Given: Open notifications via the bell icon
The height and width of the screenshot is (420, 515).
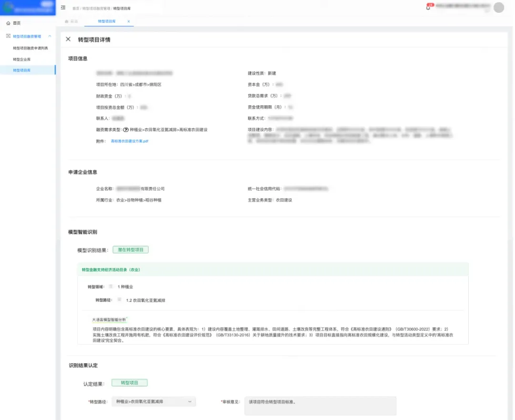Looking at the screenshot, I should pyautogui.click(x=428, y=7).
